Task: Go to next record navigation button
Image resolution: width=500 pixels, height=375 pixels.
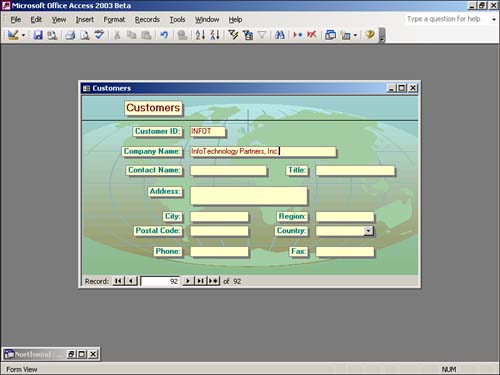Action: pyautogui.click(x=188, y=281)
